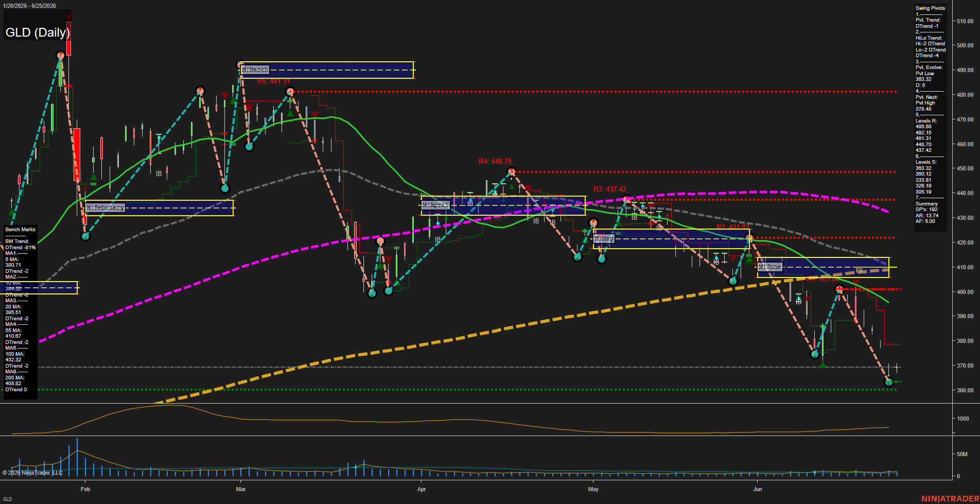
Task: Click the M:April monthly range label
Action: [435, 205]
